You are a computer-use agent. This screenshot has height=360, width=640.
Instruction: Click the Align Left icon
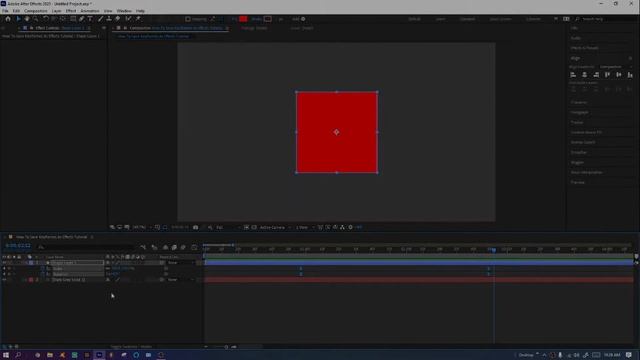point(573,75)
